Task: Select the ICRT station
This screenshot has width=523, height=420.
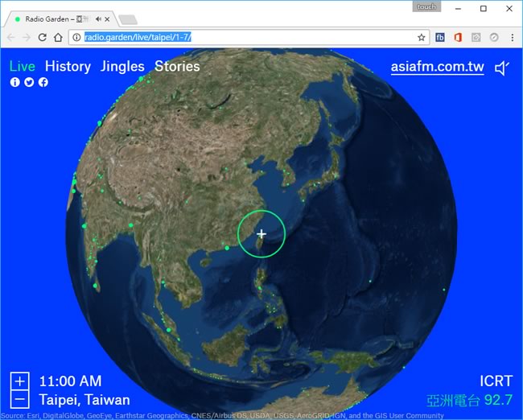Action: [x=496, y=381]
